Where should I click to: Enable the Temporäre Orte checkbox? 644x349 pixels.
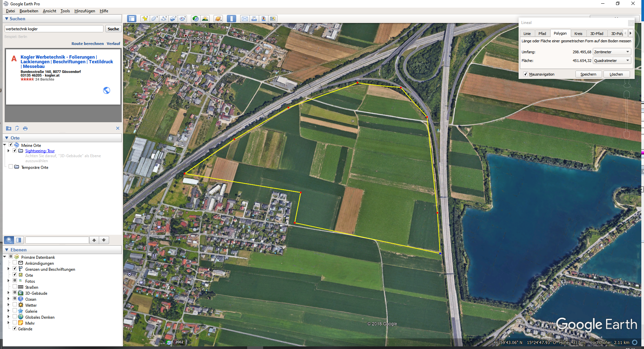tap(11, 167)
